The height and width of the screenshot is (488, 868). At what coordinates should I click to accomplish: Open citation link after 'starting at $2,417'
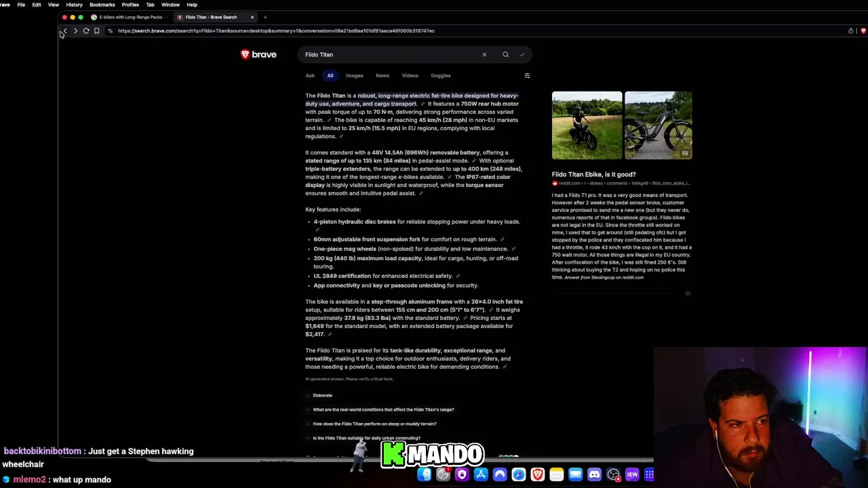(x=330, y=334)
